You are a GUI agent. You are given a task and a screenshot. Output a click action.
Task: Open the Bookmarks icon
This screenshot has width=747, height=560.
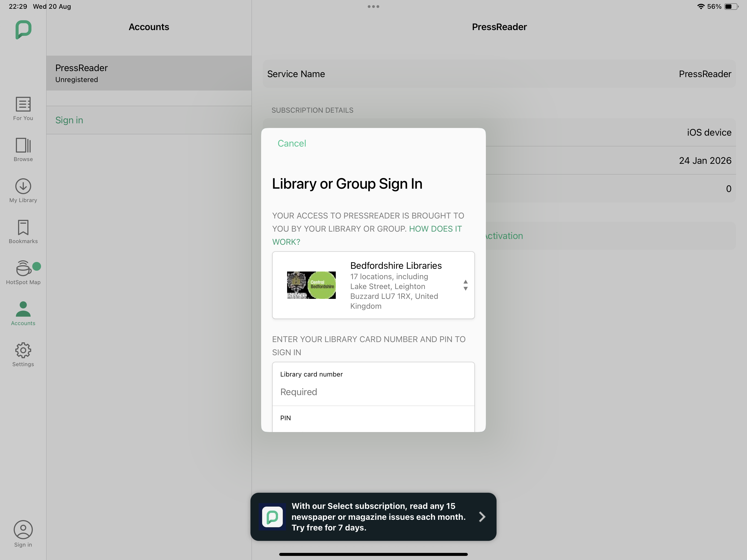[x=23, y=228]
